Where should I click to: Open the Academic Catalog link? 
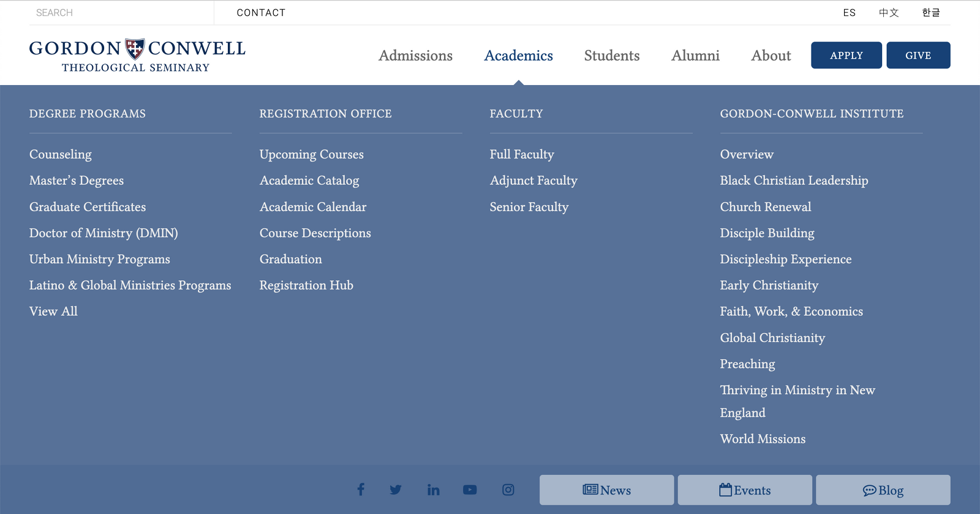[x=309, y=181]
